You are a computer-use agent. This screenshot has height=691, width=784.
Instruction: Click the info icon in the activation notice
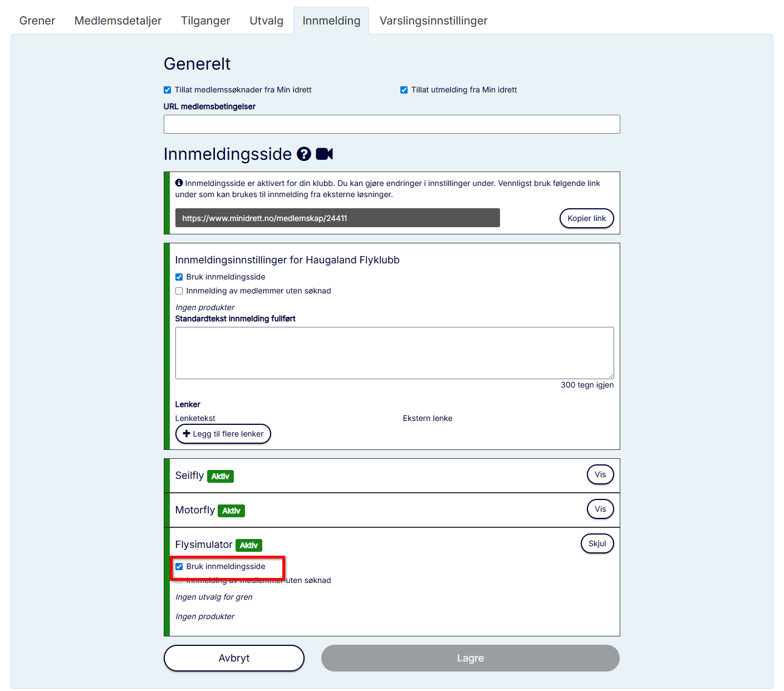(x=179, y=183)
